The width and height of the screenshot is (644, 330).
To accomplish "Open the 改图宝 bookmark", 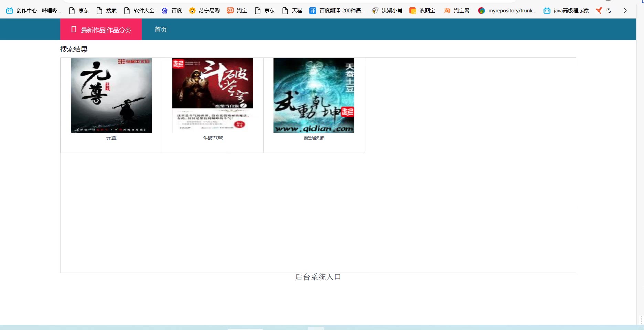I will [x=422, y=11].
